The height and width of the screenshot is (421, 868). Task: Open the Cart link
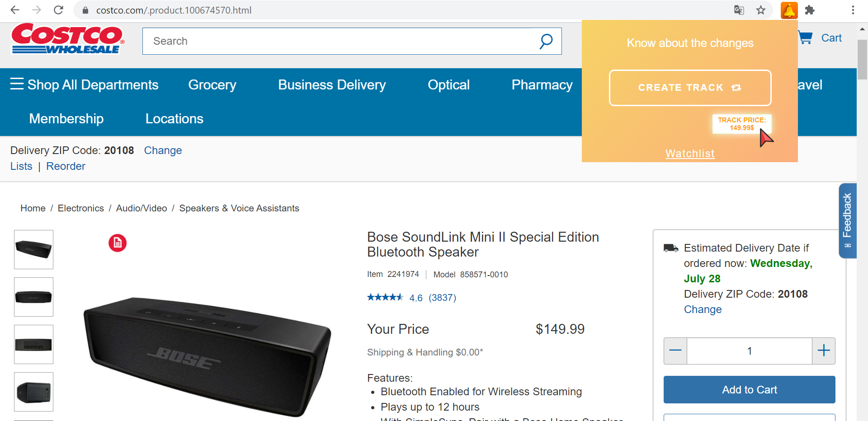point(831,38)
